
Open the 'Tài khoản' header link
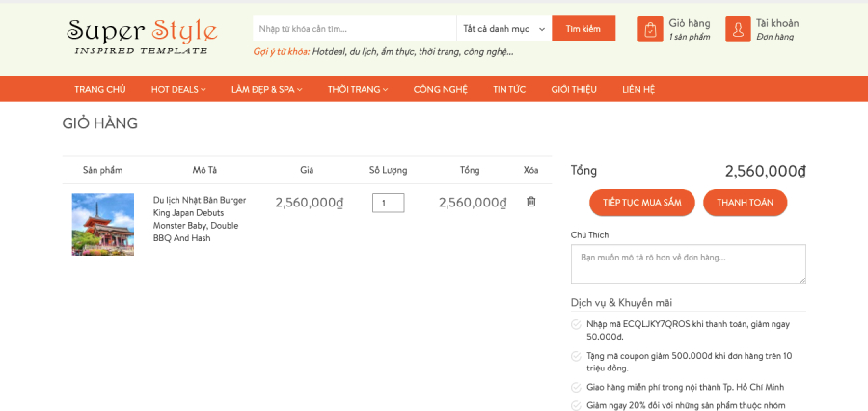777,23
